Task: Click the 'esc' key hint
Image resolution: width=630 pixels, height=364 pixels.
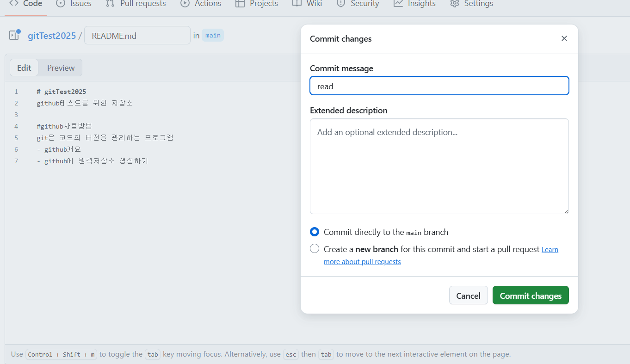Action: click(290, 354)
